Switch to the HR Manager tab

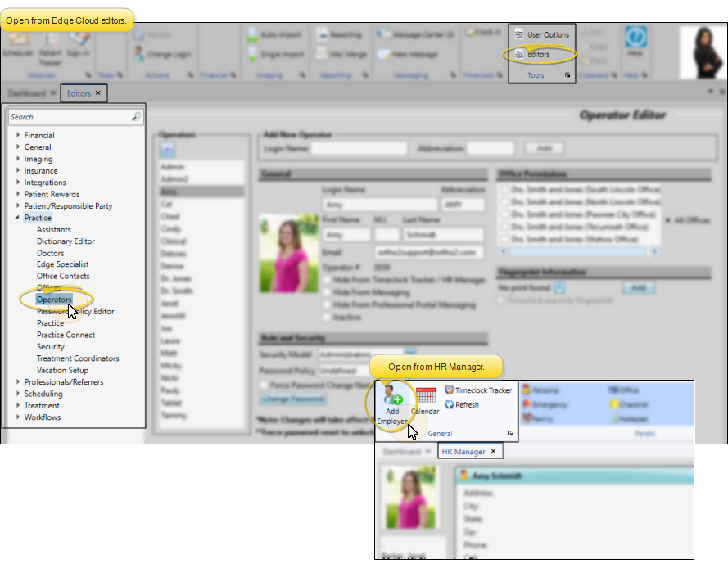click(463, 452)
